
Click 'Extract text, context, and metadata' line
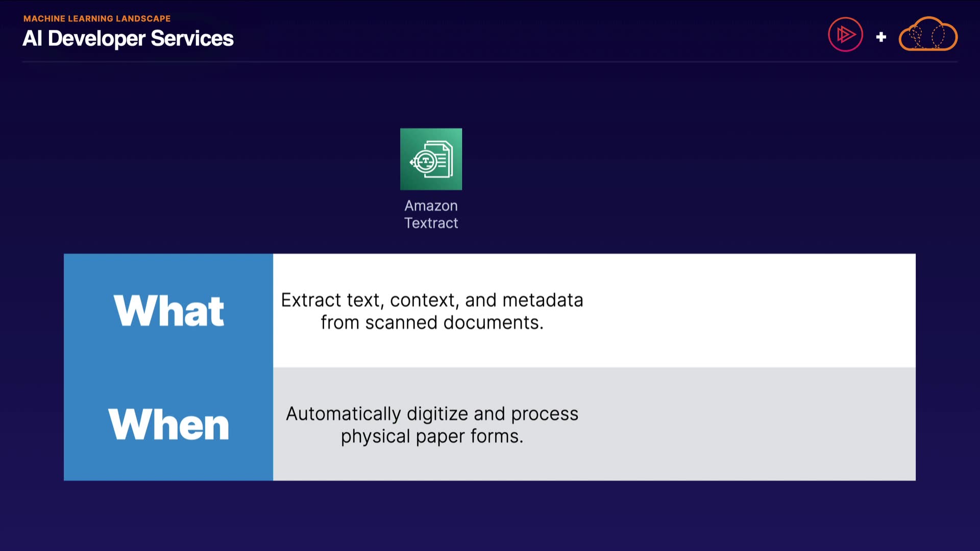(432, 300)
